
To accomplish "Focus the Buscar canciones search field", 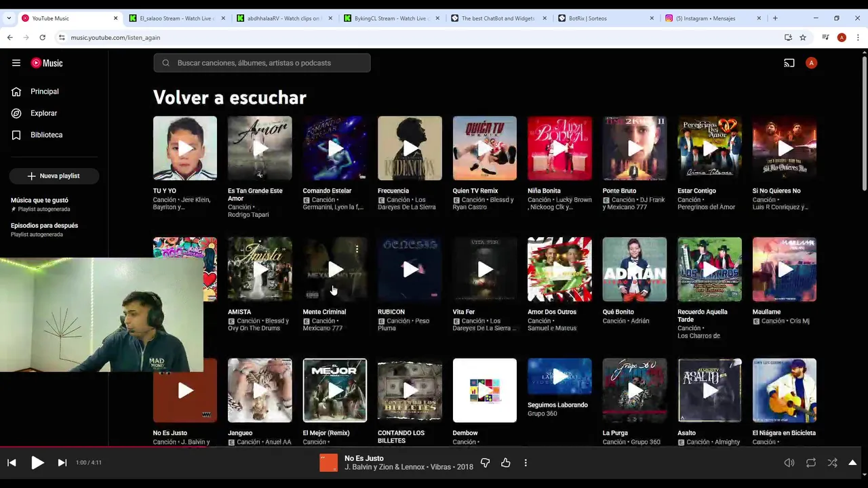I will click(x=262, y=63).
